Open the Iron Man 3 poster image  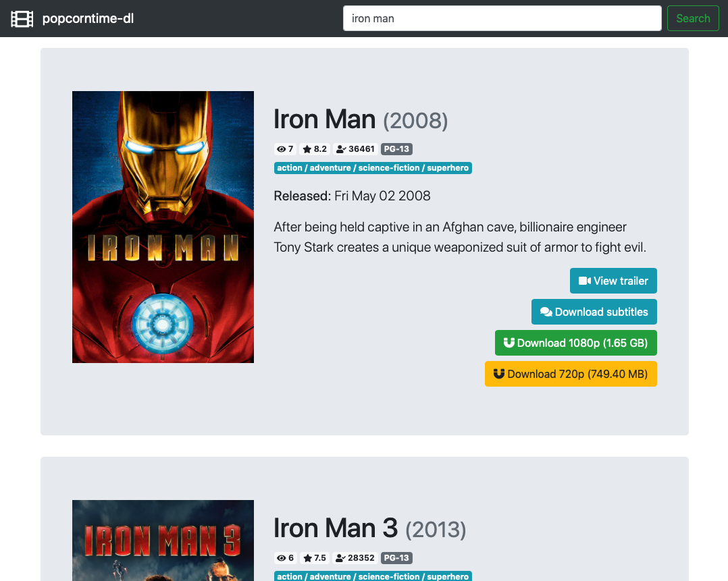[163, 540]
